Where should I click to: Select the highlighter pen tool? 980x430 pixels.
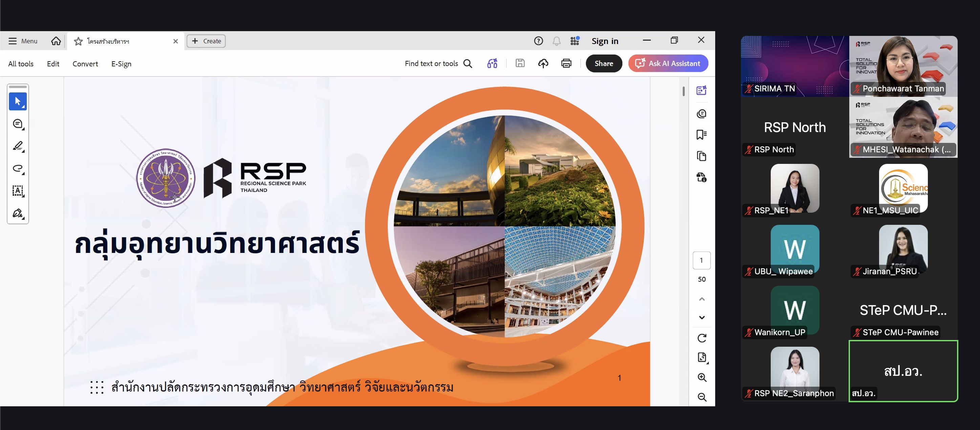[18, 146]
